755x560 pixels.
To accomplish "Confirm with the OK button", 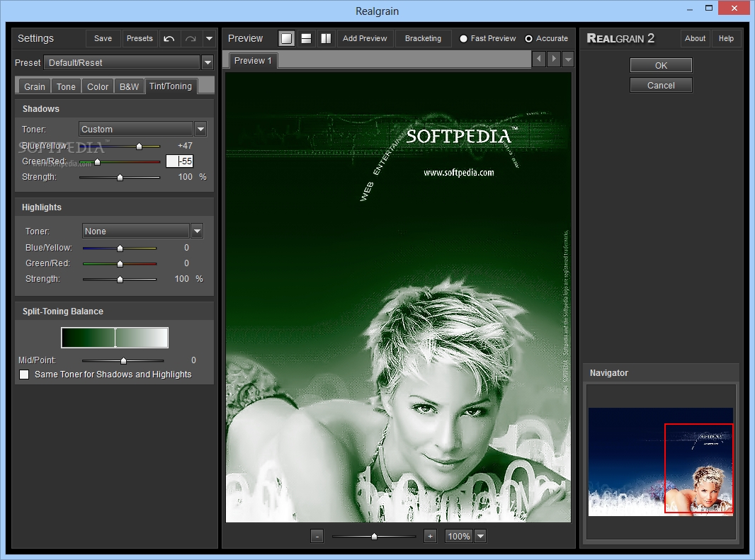I will pos(661,65).
